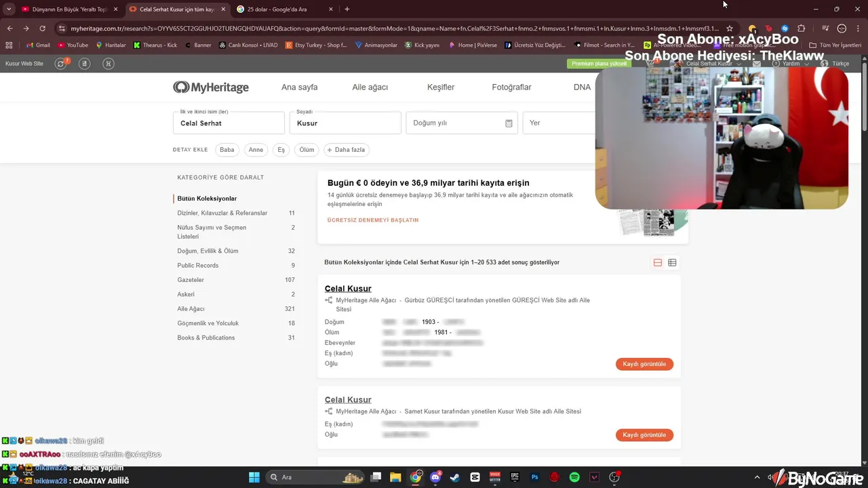This screenshot has width=868, height=488.
Task: Open Etsy Turkey bookmark
Action: tap(316, 45)
